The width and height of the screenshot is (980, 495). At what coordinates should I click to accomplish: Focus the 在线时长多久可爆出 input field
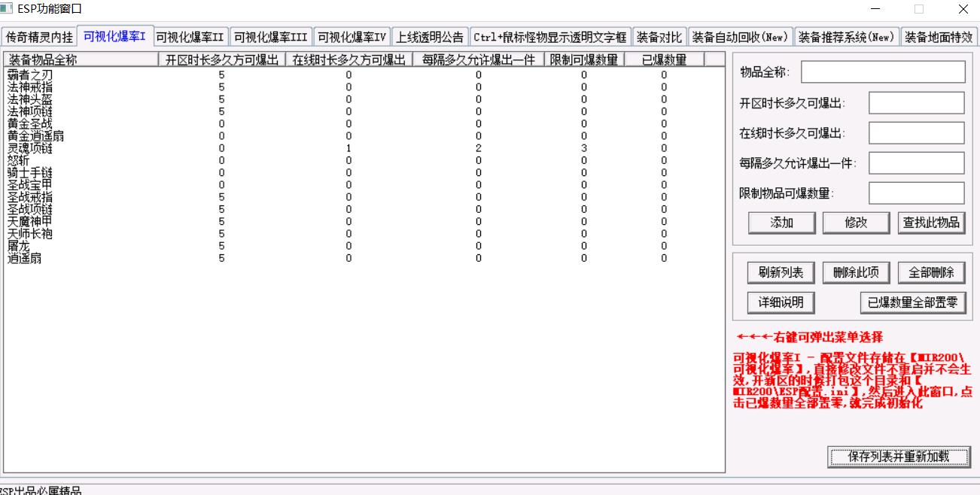tap(917, 133)
